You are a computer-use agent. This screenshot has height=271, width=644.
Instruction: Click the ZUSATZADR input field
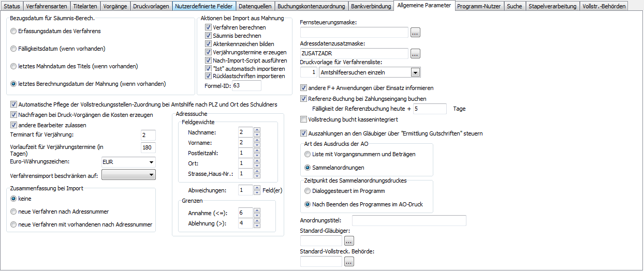coord(355,53)
